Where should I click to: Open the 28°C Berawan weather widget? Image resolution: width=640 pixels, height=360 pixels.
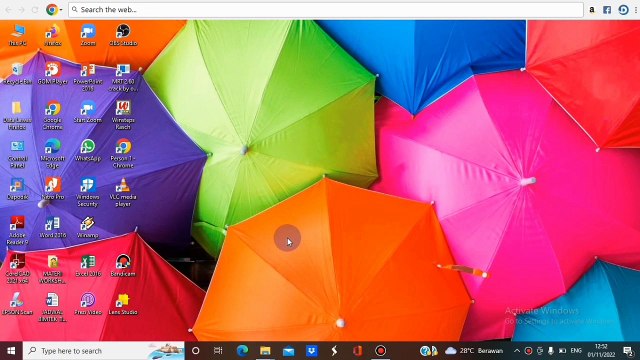(x=474, y=351)
